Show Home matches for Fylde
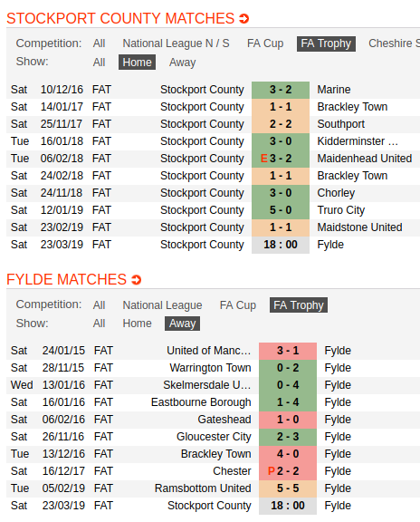 [137, 324]
